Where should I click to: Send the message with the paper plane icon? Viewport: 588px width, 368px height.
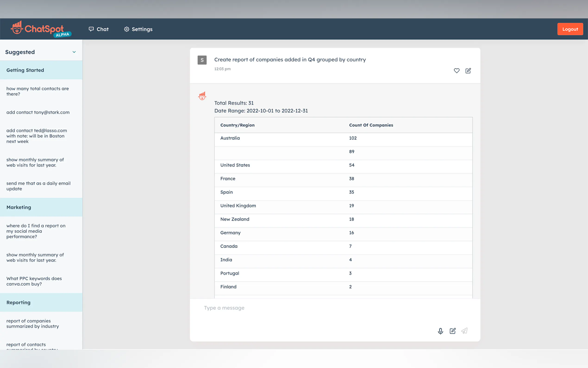click(x=464, y=331)
